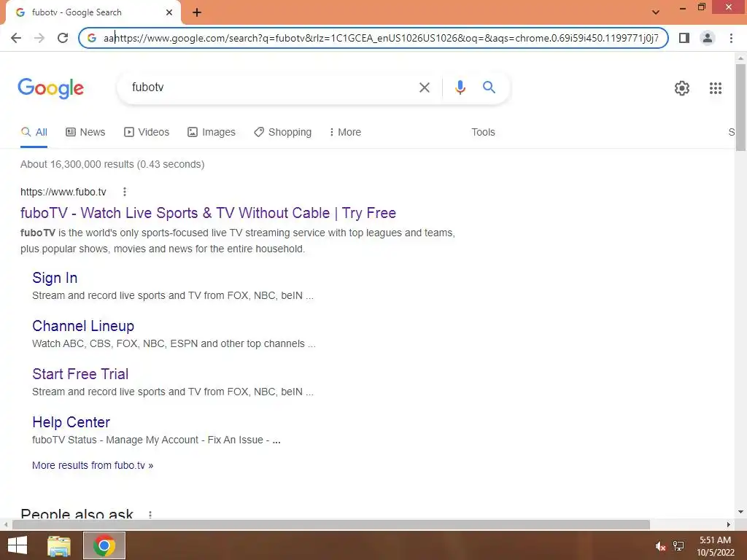Open the fuboTV Watch Live Sports result
Screen dimensions: 747x560
click(x=208, y=213)
